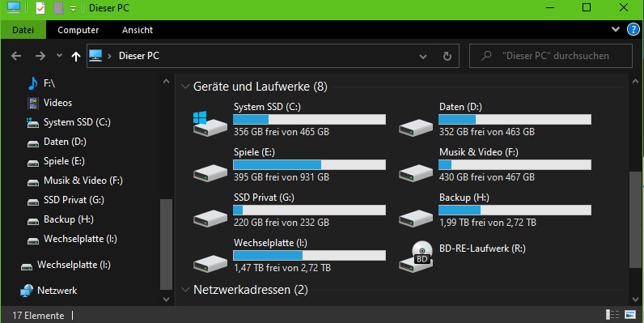Select the Backup (H:) drive icon
Screen dimensions: 644x323
pyautogui.click(x=415, y=218)
